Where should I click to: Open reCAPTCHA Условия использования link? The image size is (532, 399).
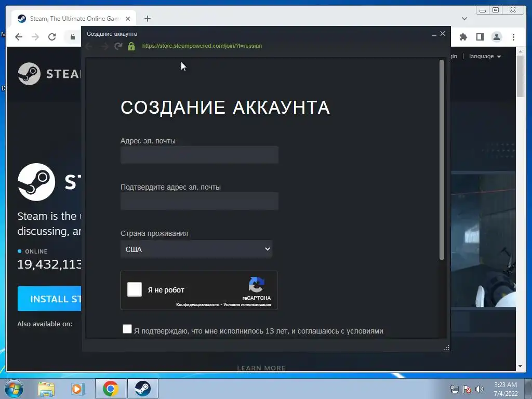coord(247,304)
